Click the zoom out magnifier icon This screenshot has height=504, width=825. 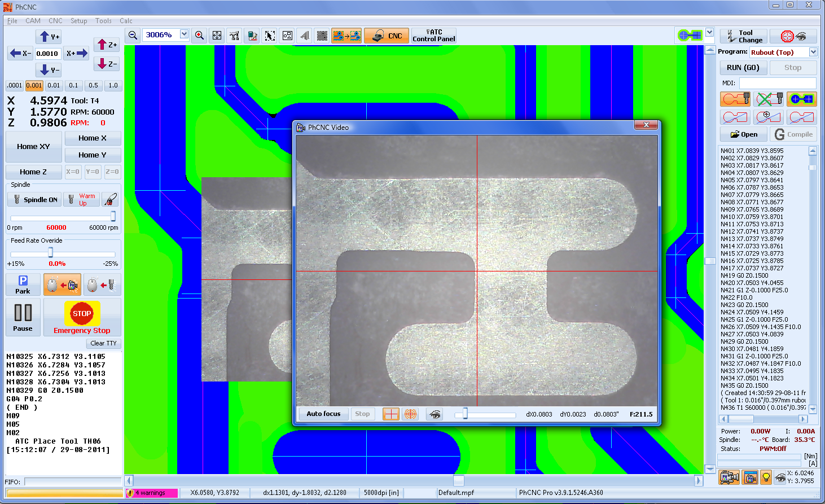pos(133,36)
